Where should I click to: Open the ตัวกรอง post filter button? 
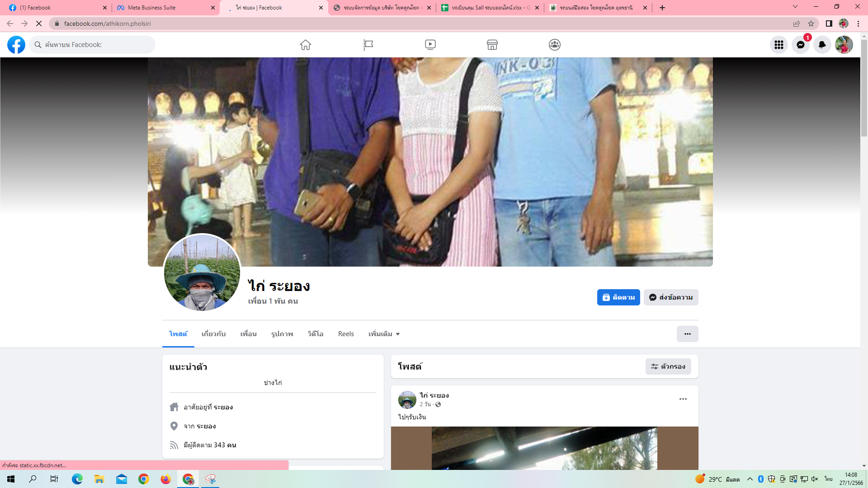(x=668, y=366)
